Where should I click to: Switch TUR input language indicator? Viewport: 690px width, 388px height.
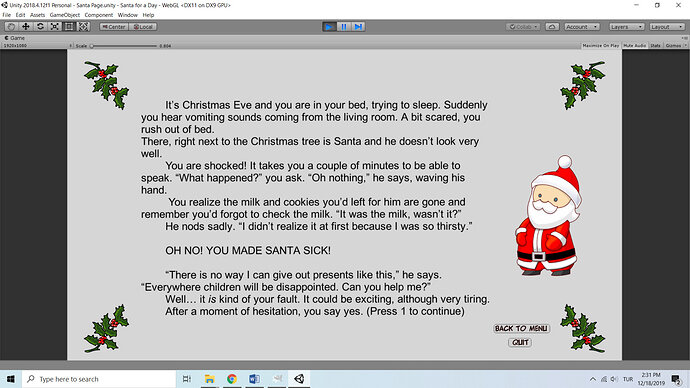coord(628,379)
